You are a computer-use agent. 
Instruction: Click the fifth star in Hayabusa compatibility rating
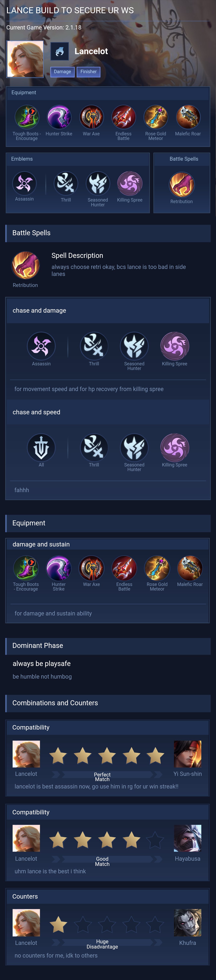coord(155,840)
